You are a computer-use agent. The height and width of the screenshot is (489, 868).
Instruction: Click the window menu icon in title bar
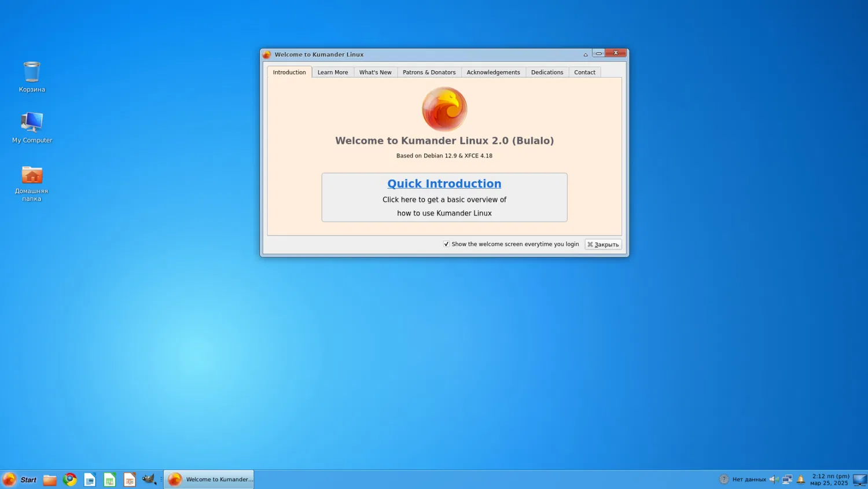(267, 54)
